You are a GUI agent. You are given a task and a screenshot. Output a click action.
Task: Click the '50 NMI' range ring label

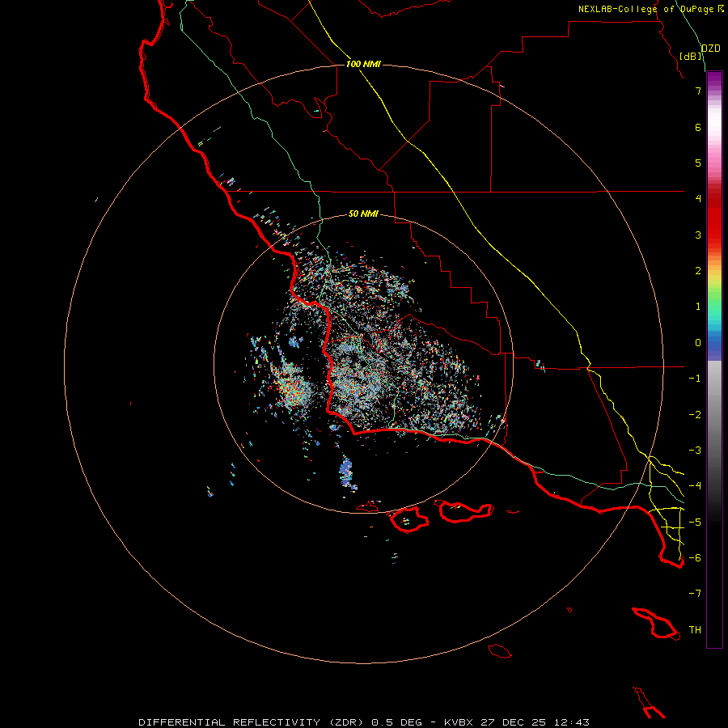363,214
